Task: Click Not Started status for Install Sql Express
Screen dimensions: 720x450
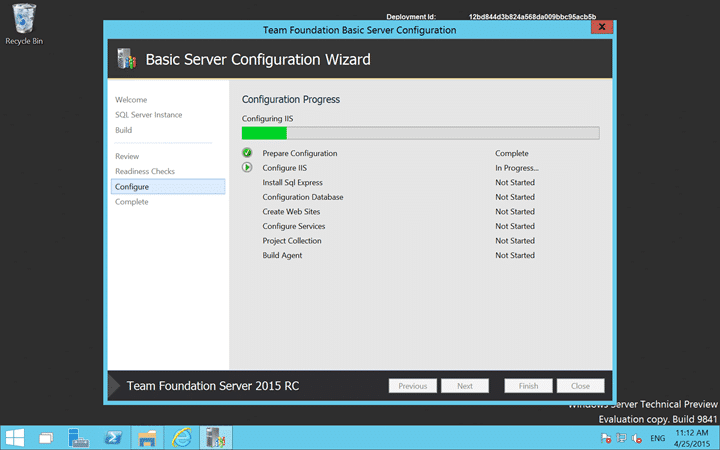Action: (x=515, y=182)
